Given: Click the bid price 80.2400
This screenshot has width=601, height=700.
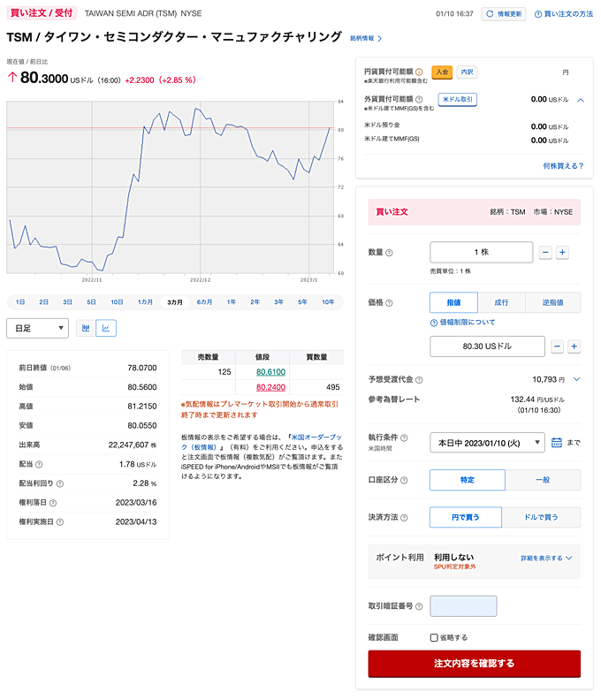Looking at the screenshot, I should coord(270,387).
